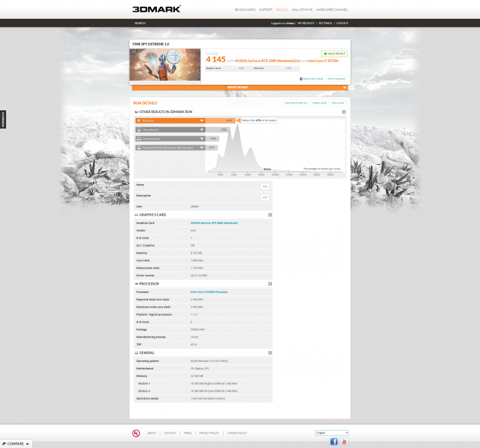Click the Facebook share icon
Viewport: 480px width, 448px height.
(x=301, y=79)
